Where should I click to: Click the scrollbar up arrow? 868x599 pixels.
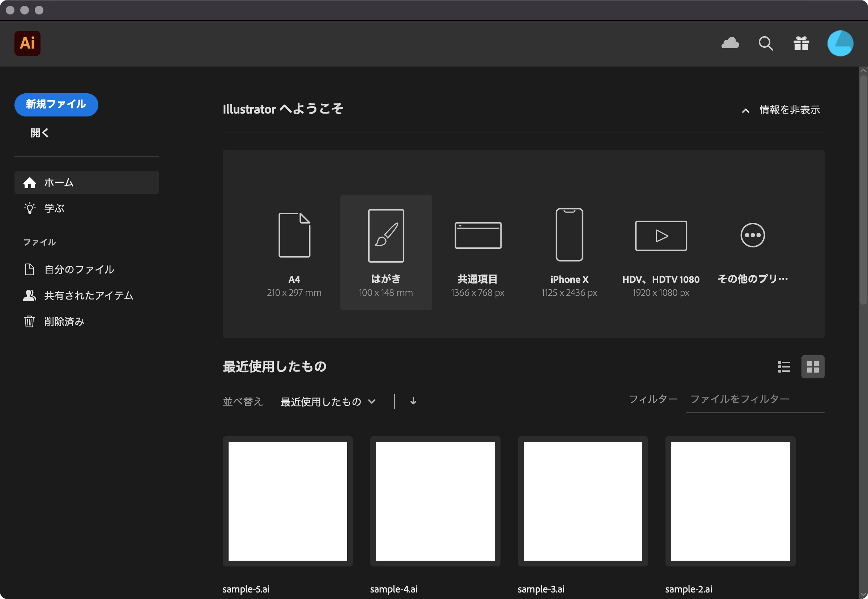pyautogui.click(x=863, y=71)
